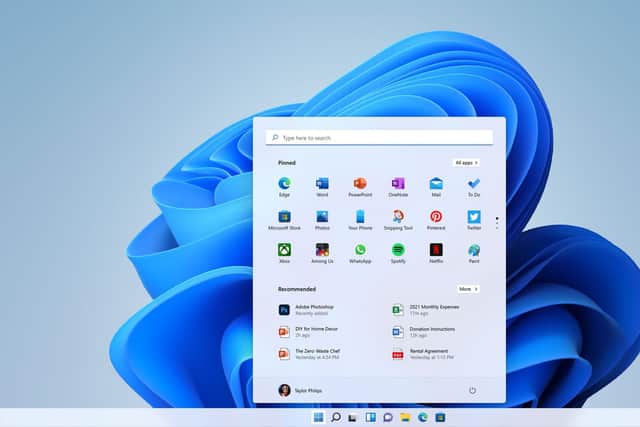This screenshot has width=640, height=427.
Task: Launch Word from pinned apps
Action: 322,187
